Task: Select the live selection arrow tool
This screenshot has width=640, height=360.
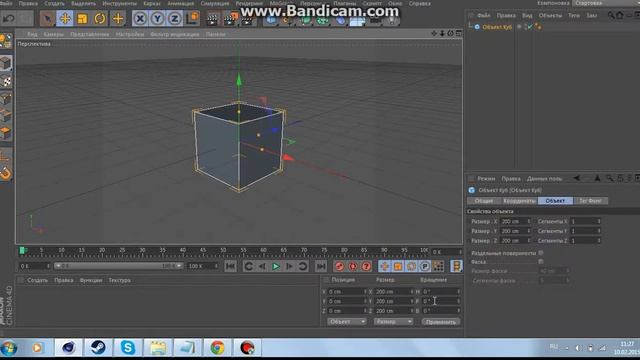Action: (x=47, y=19)
